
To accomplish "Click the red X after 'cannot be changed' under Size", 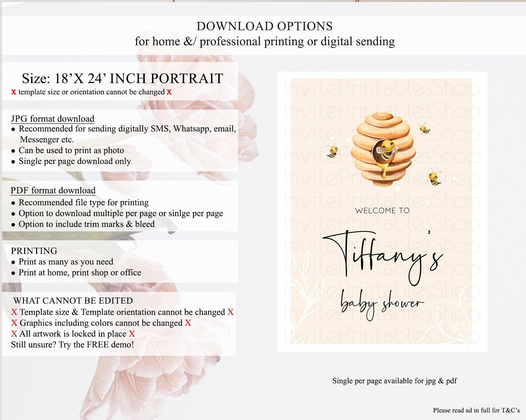I will click(169, 92).
